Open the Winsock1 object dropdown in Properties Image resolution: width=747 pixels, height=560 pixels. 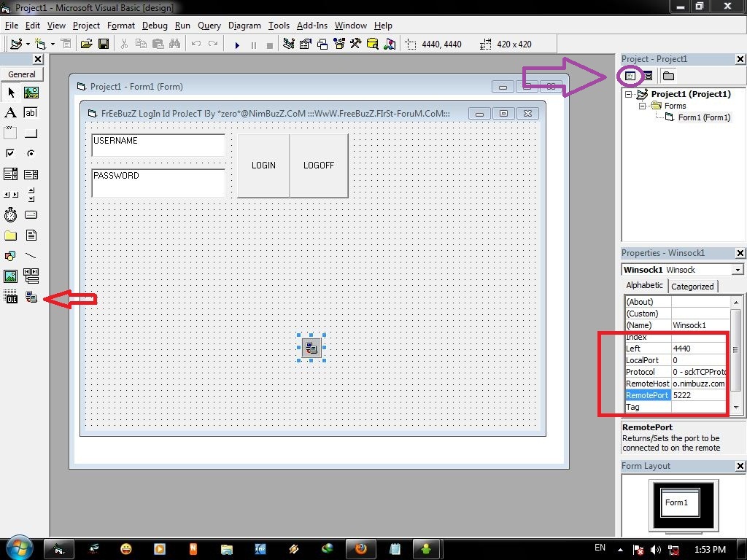click(738, 270)
